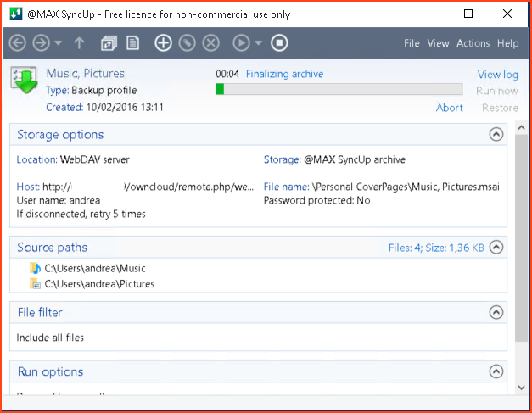Click the Include all files text

(50, 338)
